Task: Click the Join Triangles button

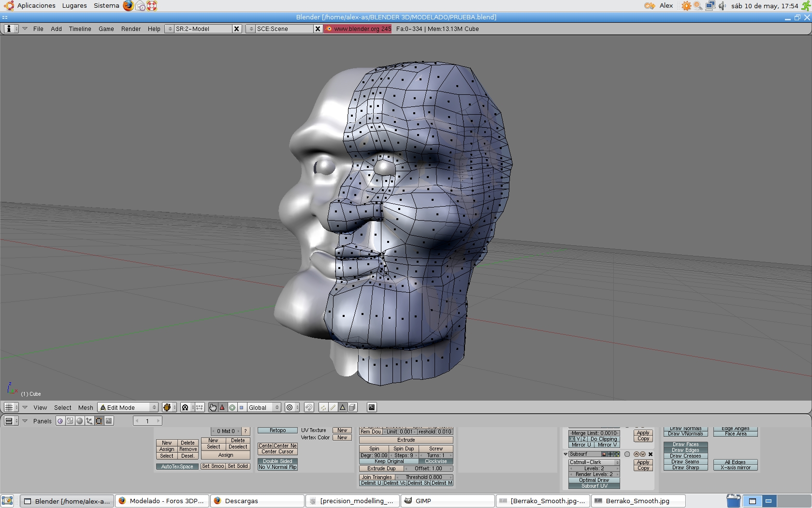Action: [x=377, y=477]
